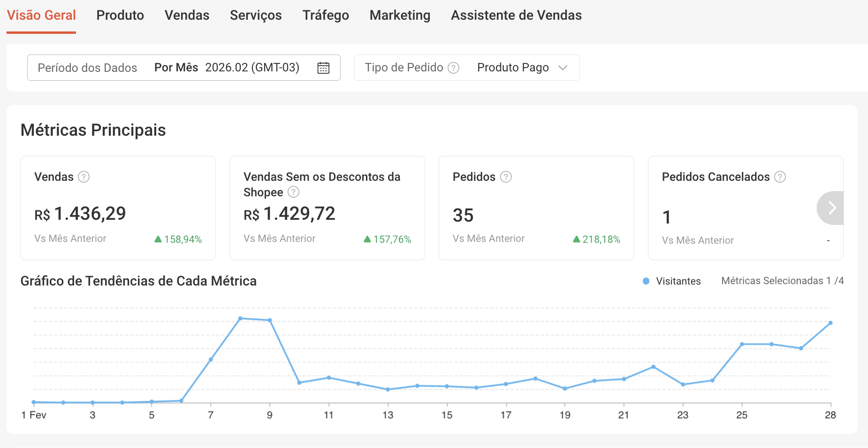This screenshot has height=448, width=868.
Task: Switch to the Produto tab
Action: [120, 15]
